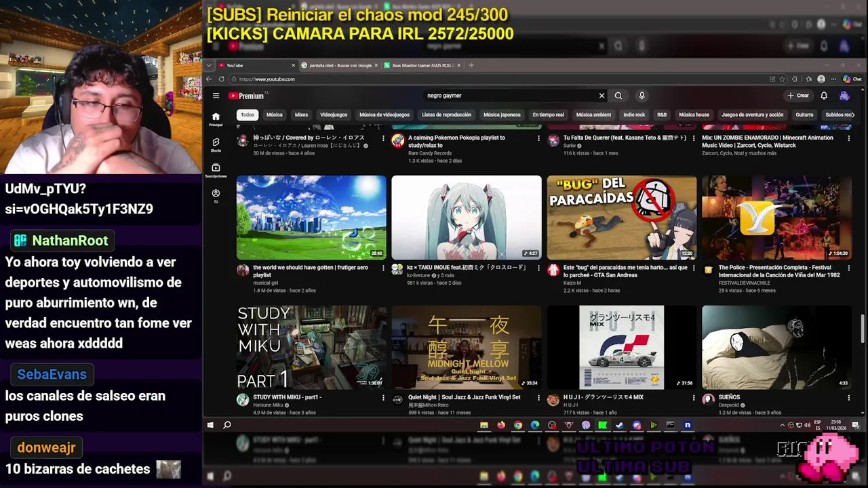The image size is (868, 488).
Task: Select the Mixes filter chip
Action: [302, 115]
